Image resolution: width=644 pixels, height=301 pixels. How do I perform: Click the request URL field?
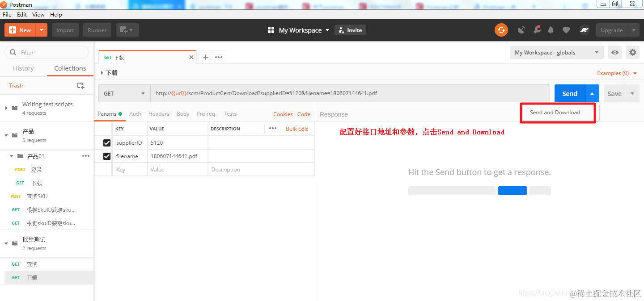[x=350, y=93]
